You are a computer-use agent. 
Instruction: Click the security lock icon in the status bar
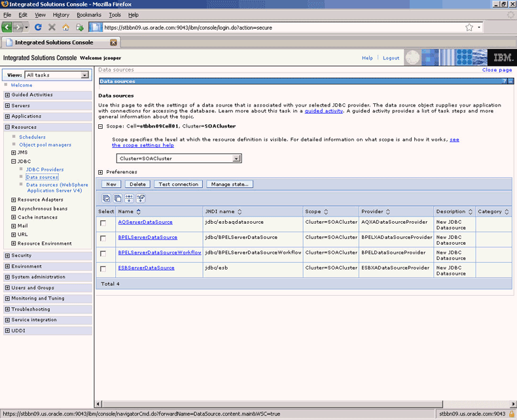point(511,413)
